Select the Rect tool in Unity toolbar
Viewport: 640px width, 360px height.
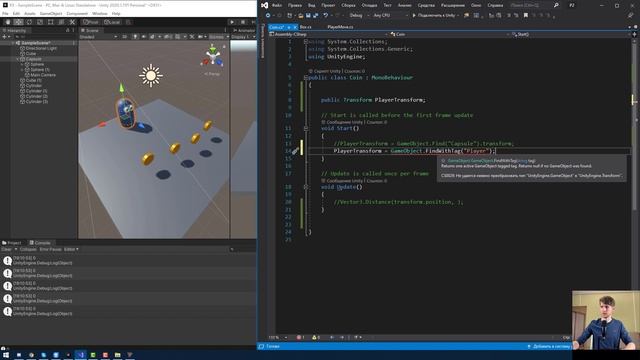tap(50, 22)
